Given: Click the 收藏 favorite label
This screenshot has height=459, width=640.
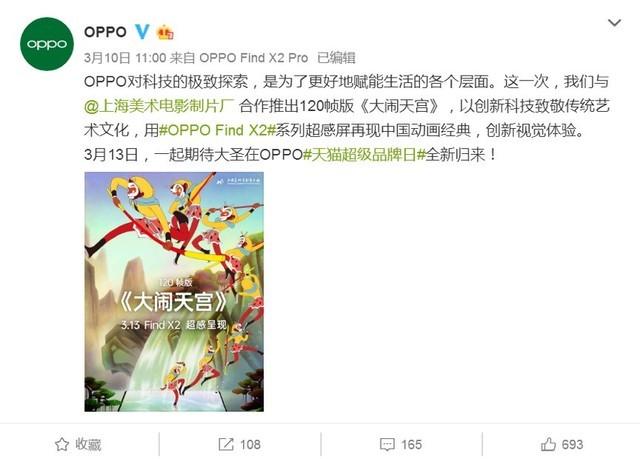Looking at the screenshot, I should (x=88, y=444).
